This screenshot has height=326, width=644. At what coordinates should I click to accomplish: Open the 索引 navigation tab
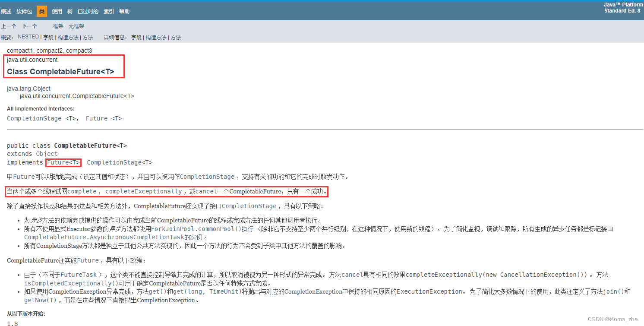(109, 12)
